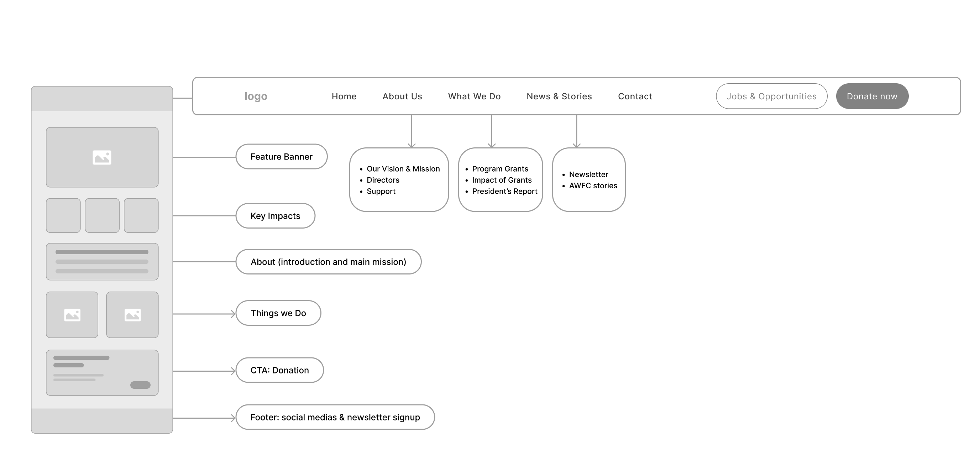The image size is (980, 471).
Task: Click the President's Report submenu item
Action: tap(504, 192)
